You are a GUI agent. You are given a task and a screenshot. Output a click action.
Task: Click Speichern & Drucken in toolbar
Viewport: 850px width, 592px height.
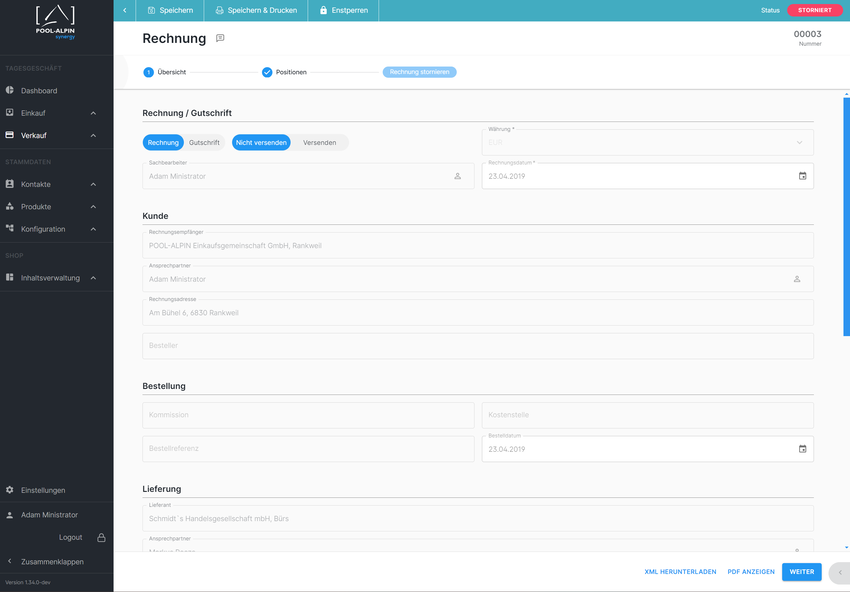point(256,10)
